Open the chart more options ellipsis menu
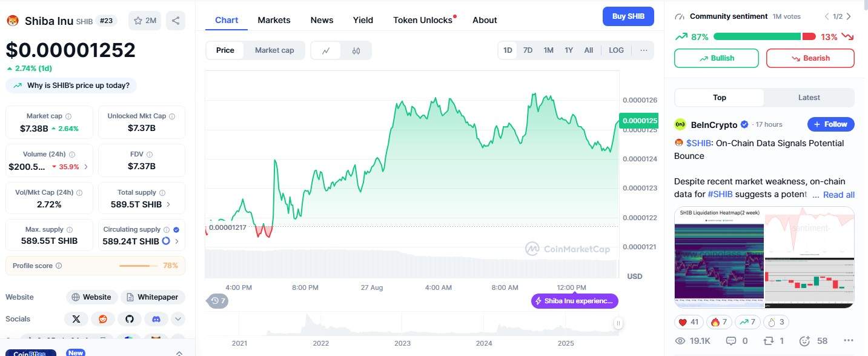The image size is (868, 356). tap(643, 50)
